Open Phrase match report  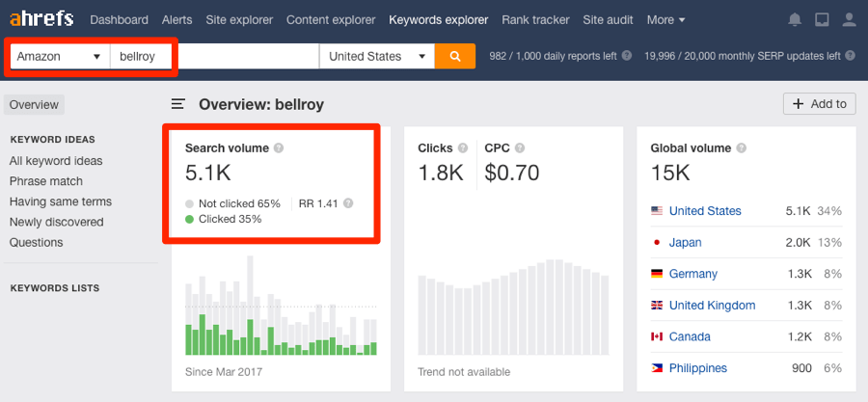[46, 181]
